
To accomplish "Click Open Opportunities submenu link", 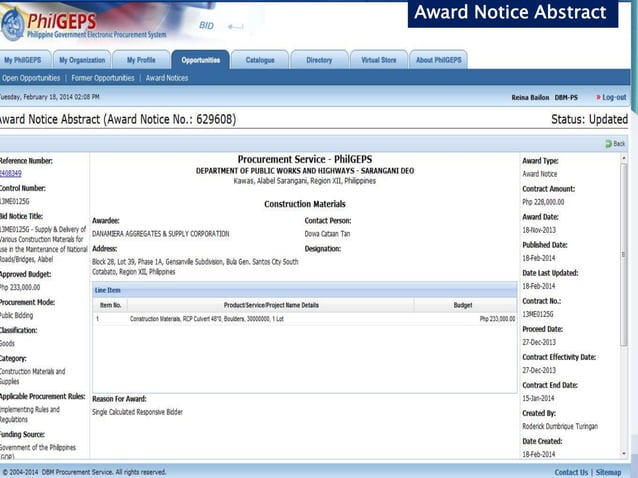I will click(x=31, y=77).
